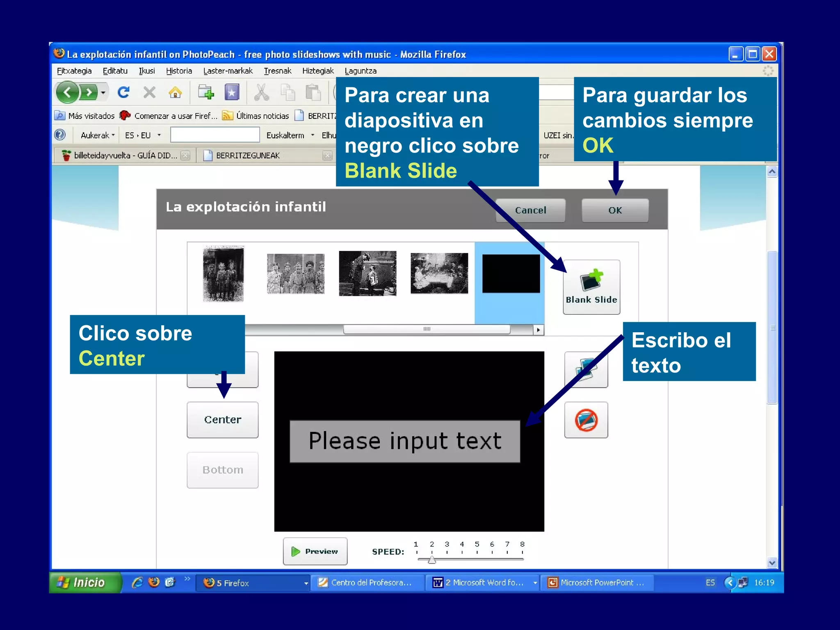This screenshot has width=840, height=630.
Task: Click the thumbnail strip horizontal scrollbar handle
Action: click(x=427, y=329)
